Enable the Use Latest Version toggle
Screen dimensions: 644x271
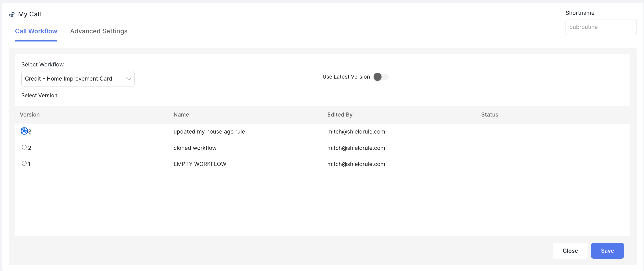pos(380,77)
